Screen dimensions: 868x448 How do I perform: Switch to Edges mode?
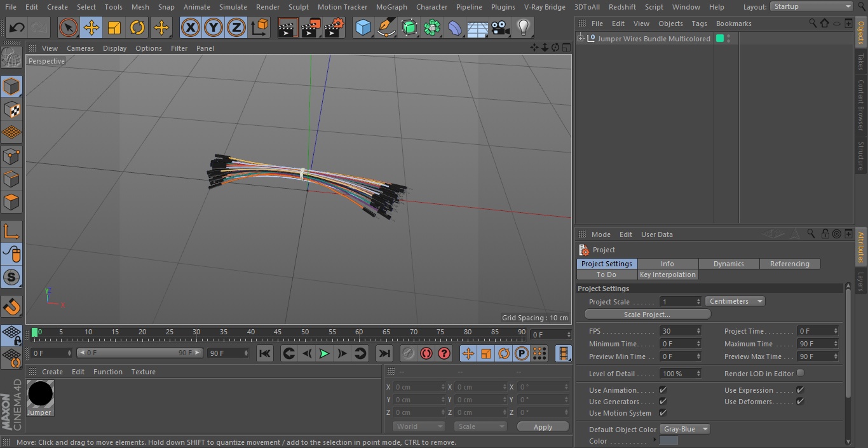coord(11,179)
